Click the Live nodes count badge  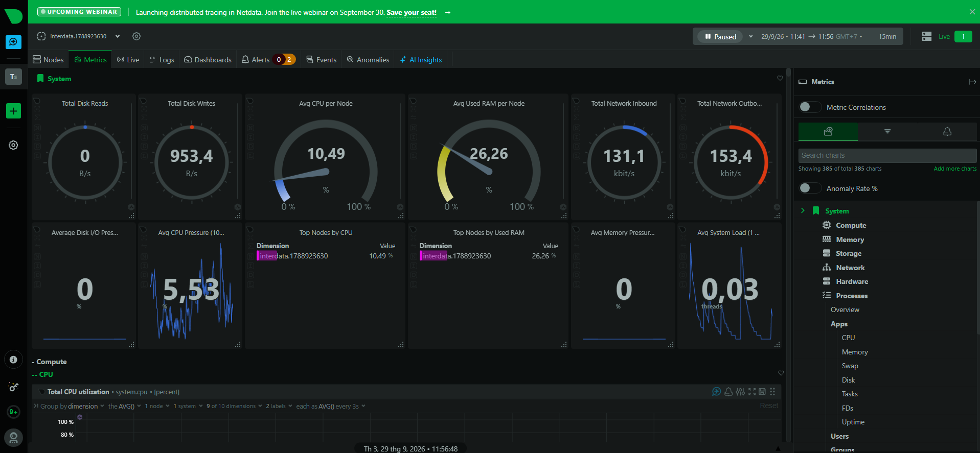pos(963,37)
